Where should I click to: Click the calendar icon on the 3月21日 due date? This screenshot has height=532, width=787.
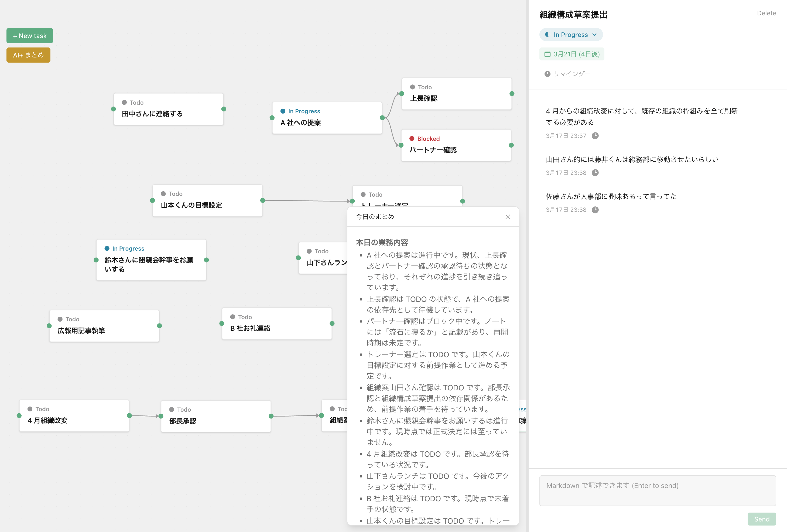[548, 54]
